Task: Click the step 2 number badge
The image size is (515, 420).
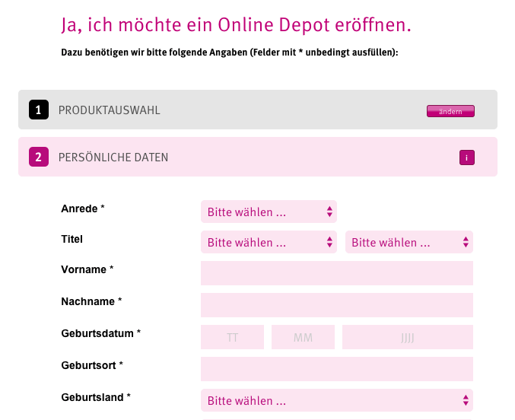Action: [39, 157]
